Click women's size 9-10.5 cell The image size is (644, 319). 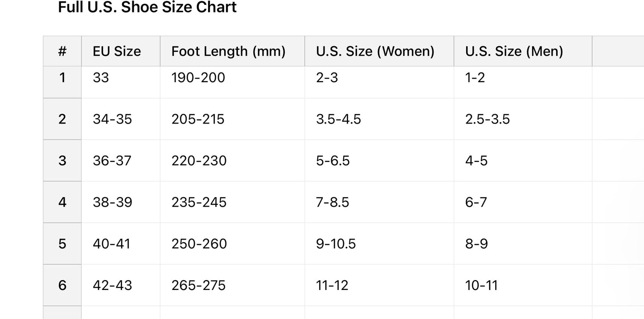pos(379,244)
